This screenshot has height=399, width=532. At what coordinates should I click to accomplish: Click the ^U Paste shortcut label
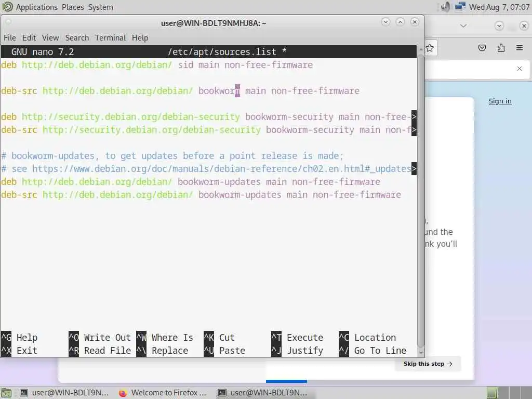click(224, 351)
